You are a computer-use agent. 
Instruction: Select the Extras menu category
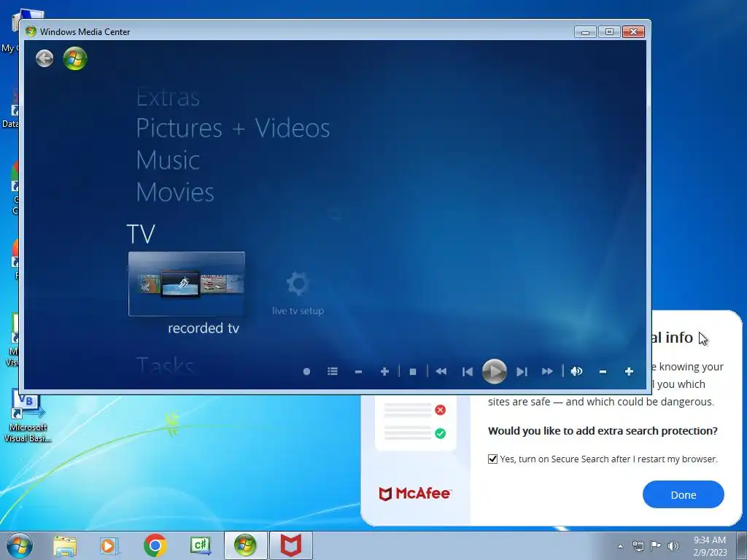coord(168,97)
